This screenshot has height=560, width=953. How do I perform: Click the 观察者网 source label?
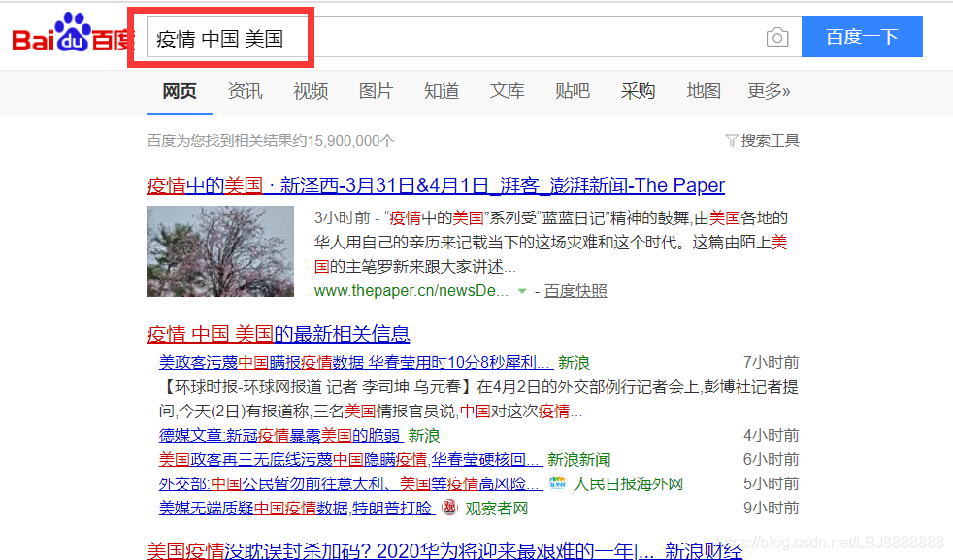(497, 509)
